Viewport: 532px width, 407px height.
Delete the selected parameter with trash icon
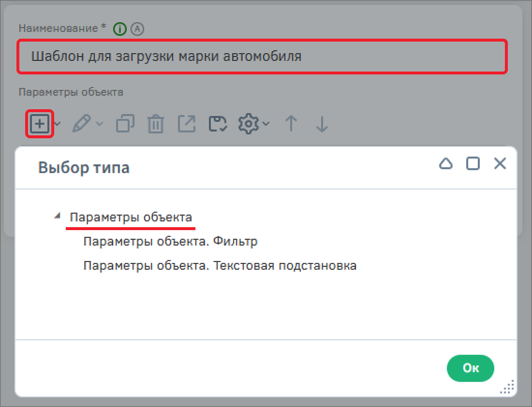click(x=155, y=123)
